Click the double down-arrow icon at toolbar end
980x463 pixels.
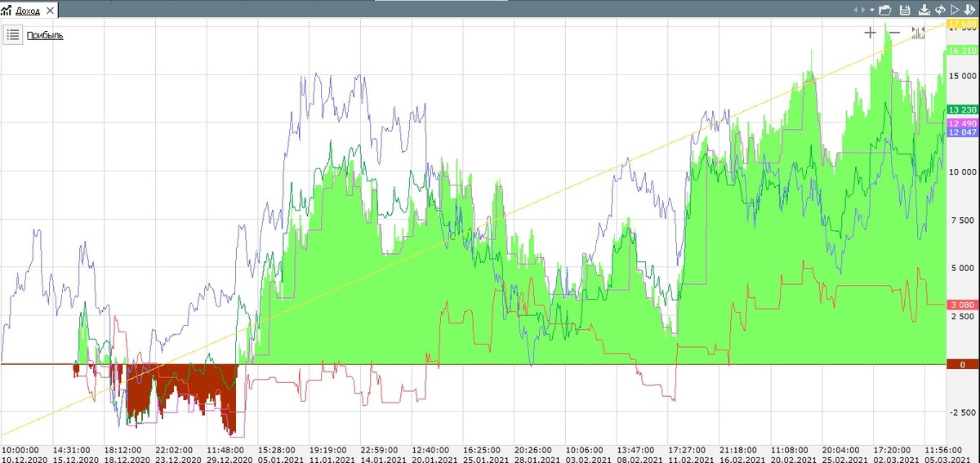[x=969, y=10]
